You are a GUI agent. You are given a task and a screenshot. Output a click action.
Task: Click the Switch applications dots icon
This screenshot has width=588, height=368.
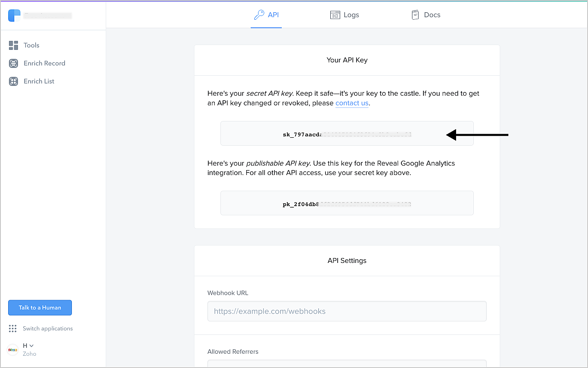click(13, 329)
